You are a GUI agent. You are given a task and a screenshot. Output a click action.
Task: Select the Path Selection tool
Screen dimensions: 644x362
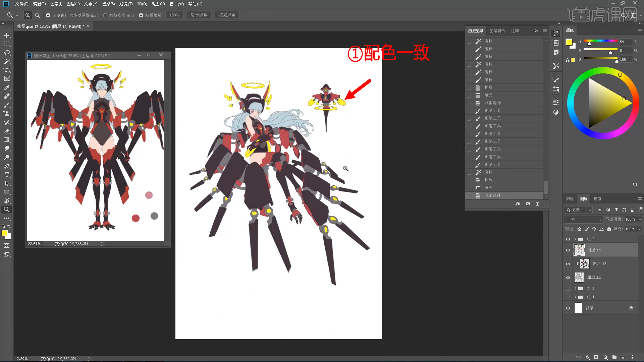point(7,183)
